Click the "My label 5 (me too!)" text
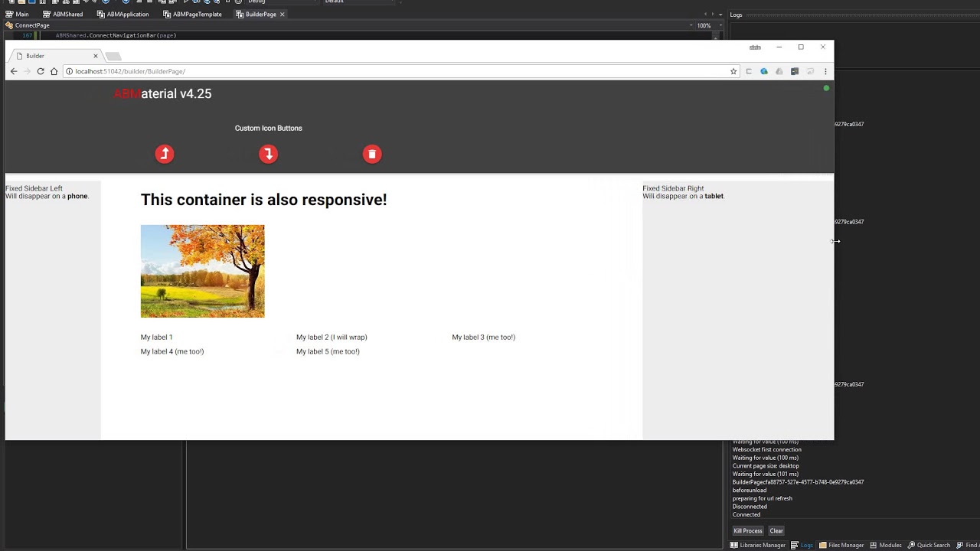The height and width of the screenshot is (551, 980). [x=328, y=352]
